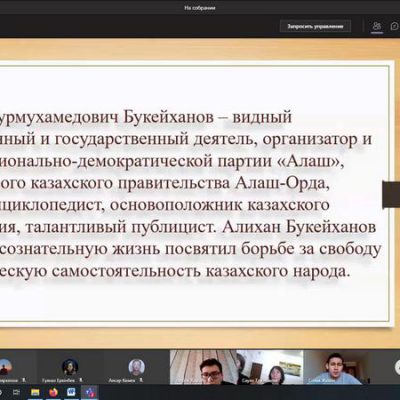This screenshot has height=400, width=400.
Task: Click the 'На собрании' window title
Action: [x=200, y=8]
